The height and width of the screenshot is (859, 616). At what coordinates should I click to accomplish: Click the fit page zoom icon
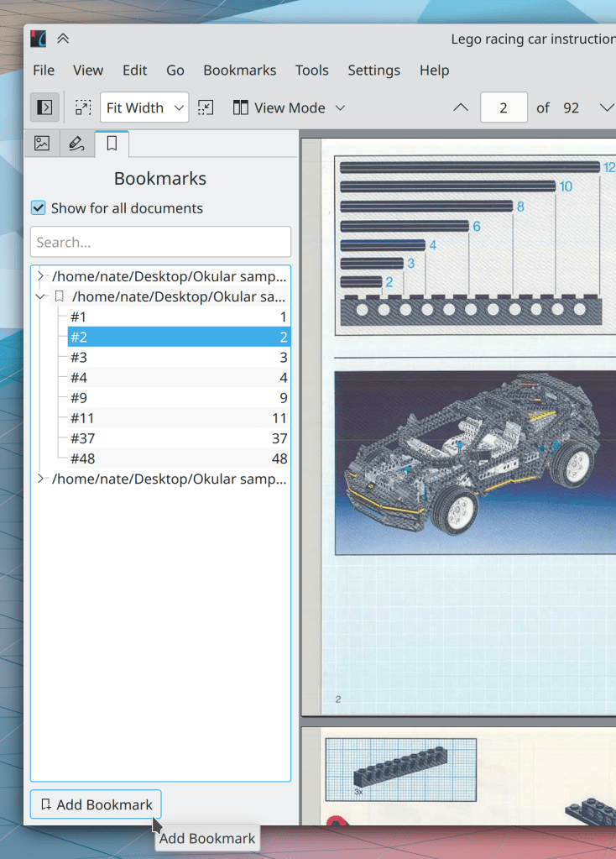pos(206,107)
